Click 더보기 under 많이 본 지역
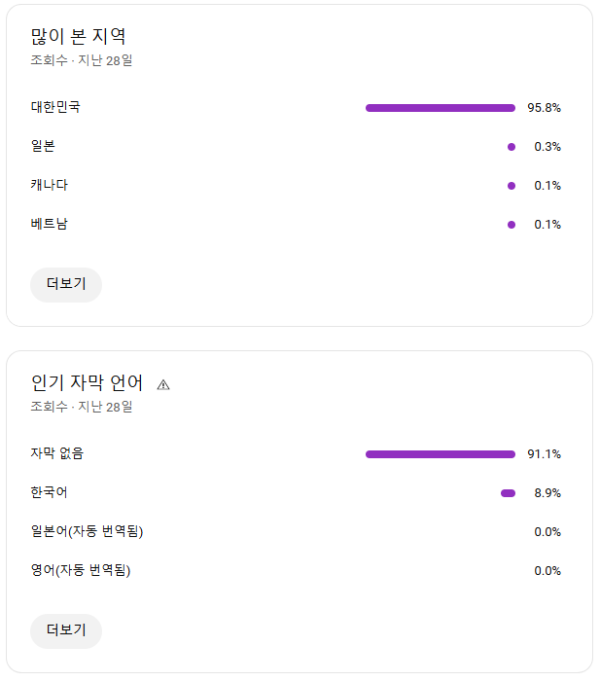 tap(66, 284)
